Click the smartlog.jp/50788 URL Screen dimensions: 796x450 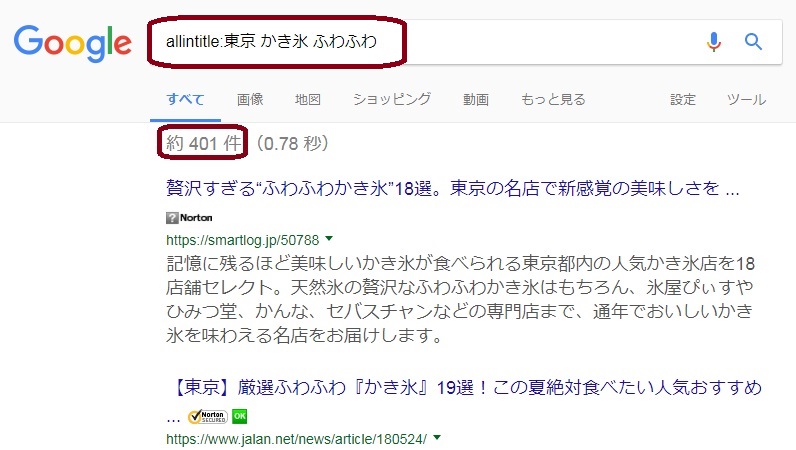pos(243,240)
